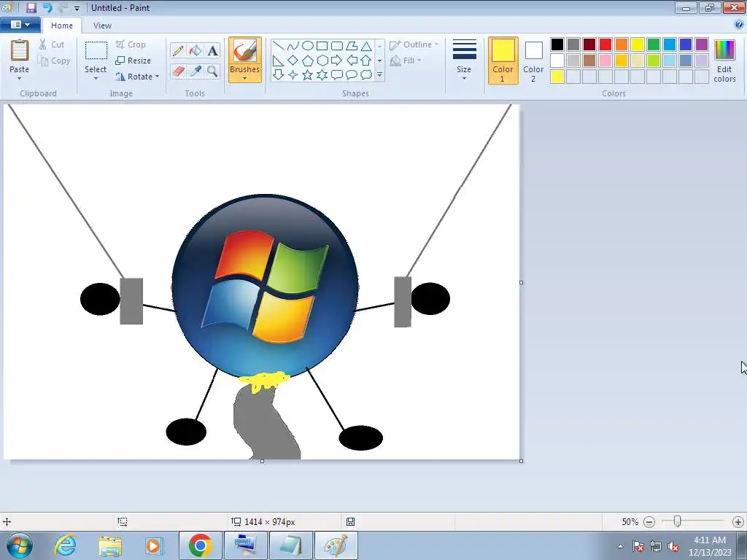Open the Paint file menu button

pyautogui.click(x=20, y=25)
